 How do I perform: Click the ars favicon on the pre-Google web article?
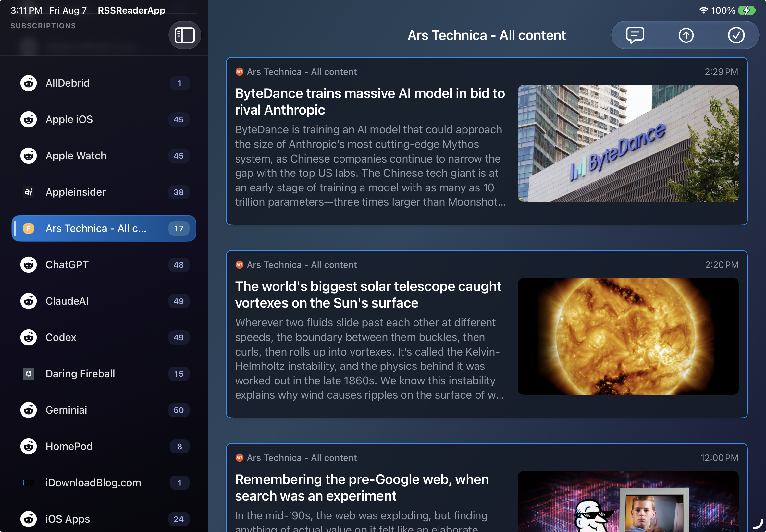(240, 458)
